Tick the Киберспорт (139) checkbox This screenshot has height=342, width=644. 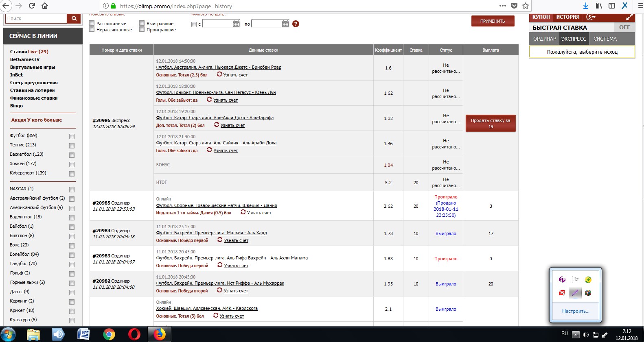pyautogui.click(x=72, y=174)
